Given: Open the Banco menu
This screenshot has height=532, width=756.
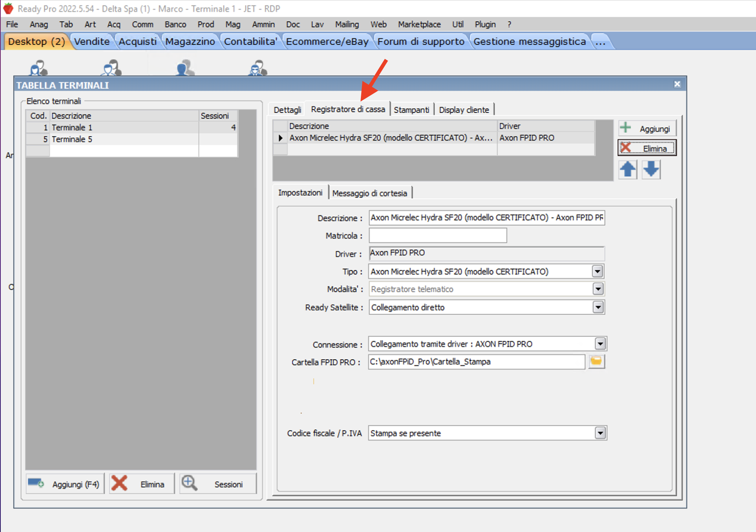Looking at the screenshot, I should click(175, 24).
